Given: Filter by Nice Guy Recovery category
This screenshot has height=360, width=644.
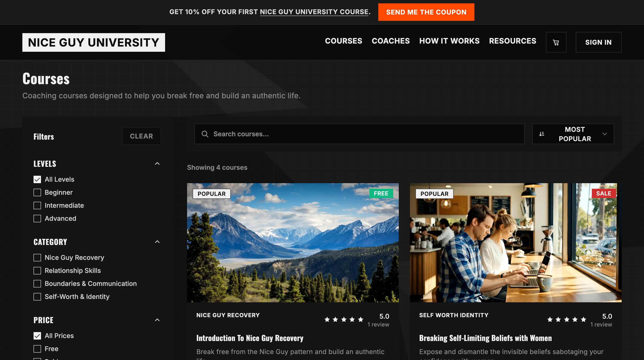Looking at the screenshot, I should click(x=37, y=258).
